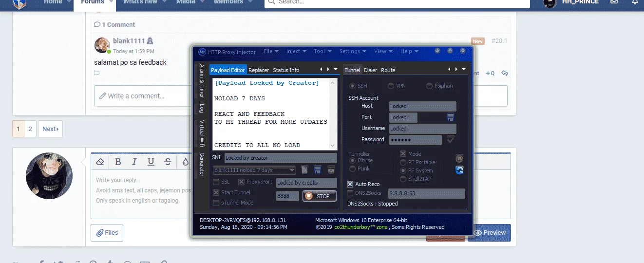The height and width of the screenshot is (263, 644).
Task: Click the Files attach button
Action: click(x=107, y=233)
